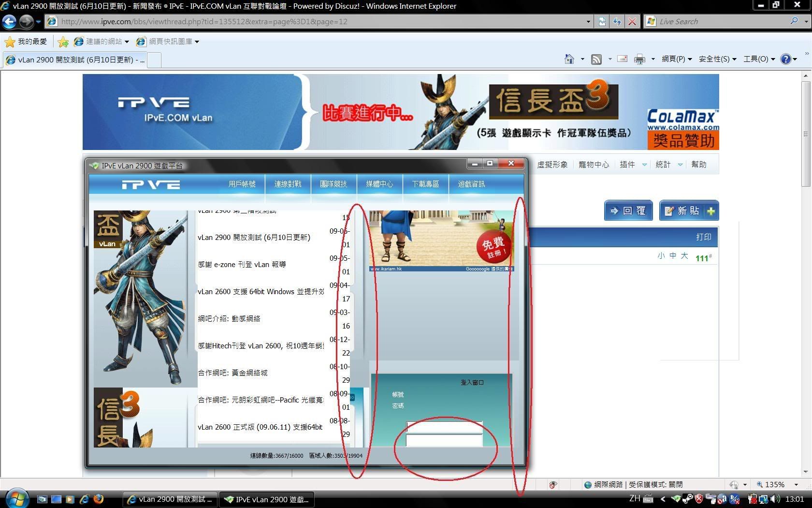
Task: Open 用戶帳號 tab in IPvE platform
Action: click(x=242, y=184)
